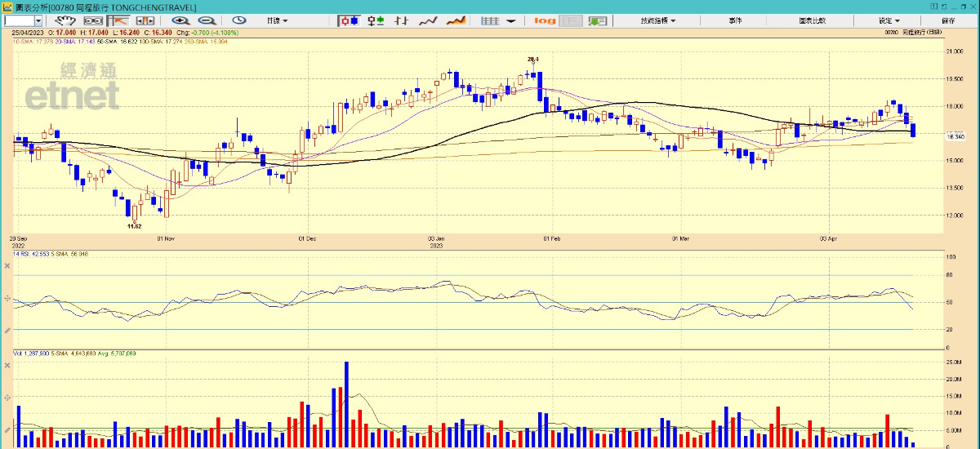Toggle the candlestick chart style
The image size is (980, 449).
point(350,20)
